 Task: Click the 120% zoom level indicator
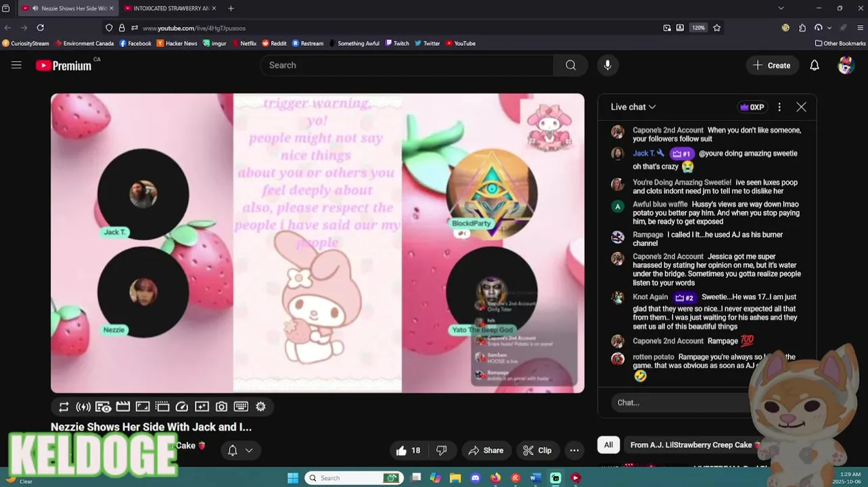point(698,28)
